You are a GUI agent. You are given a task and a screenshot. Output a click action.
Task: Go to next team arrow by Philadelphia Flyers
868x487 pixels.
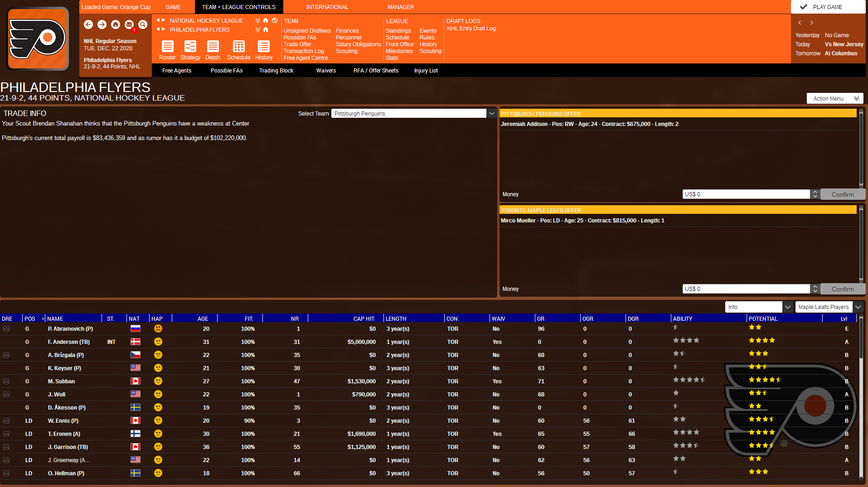point(163,29)
